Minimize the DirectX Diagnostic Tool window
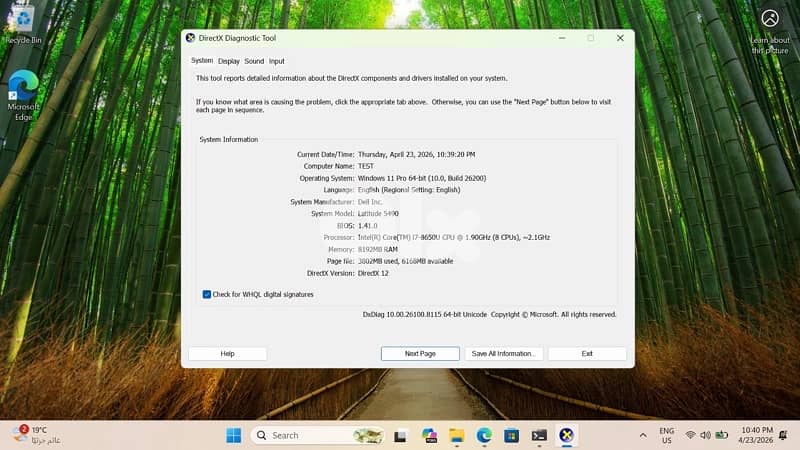The width and height of the screenshot is (800, 450). pos(562,38)
